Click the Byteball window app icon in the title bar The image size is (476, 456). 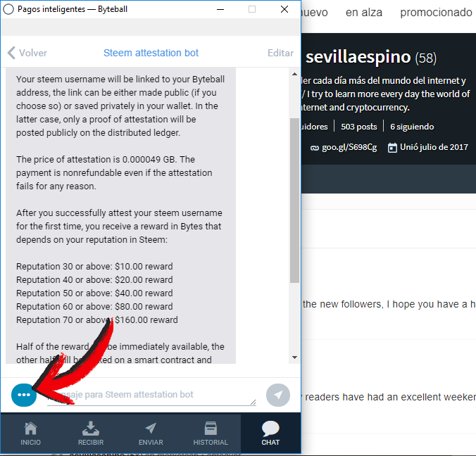pyautogui.click(x=8, y=9)
